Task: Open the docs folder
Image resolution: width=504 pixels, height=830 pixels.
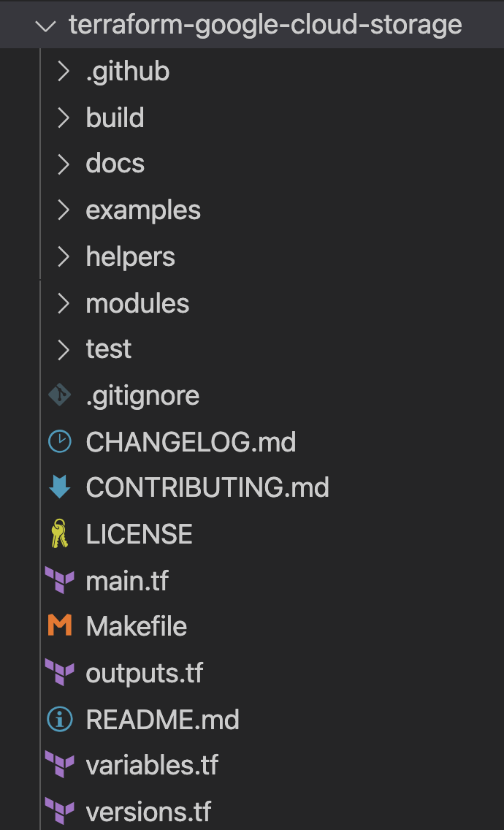Action: click(x=115, y=164)
